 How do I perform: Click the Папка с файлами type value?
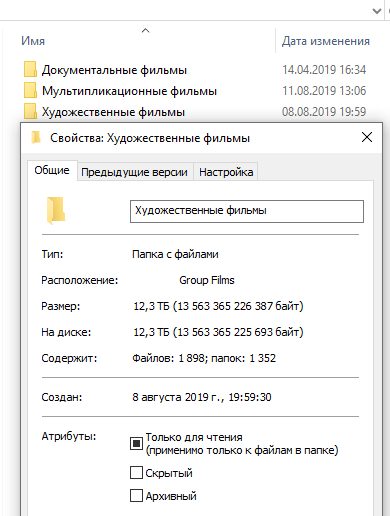175,254
